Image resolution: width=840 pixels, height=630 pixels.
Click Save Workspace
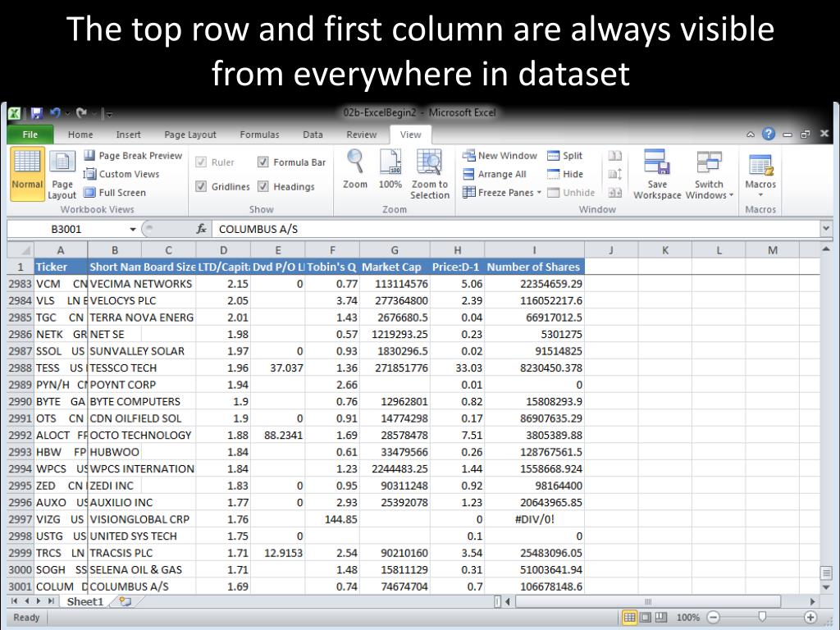657,174
